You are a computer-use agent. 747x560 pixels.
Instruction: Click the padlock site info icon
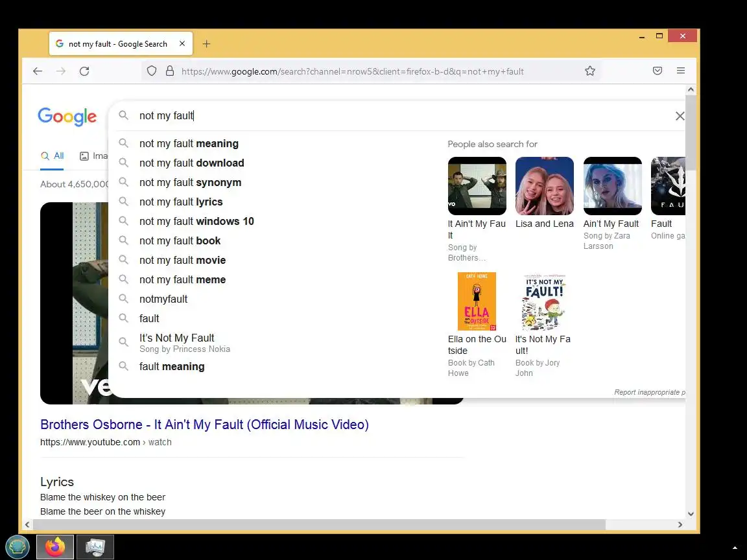tap(170, 71)
